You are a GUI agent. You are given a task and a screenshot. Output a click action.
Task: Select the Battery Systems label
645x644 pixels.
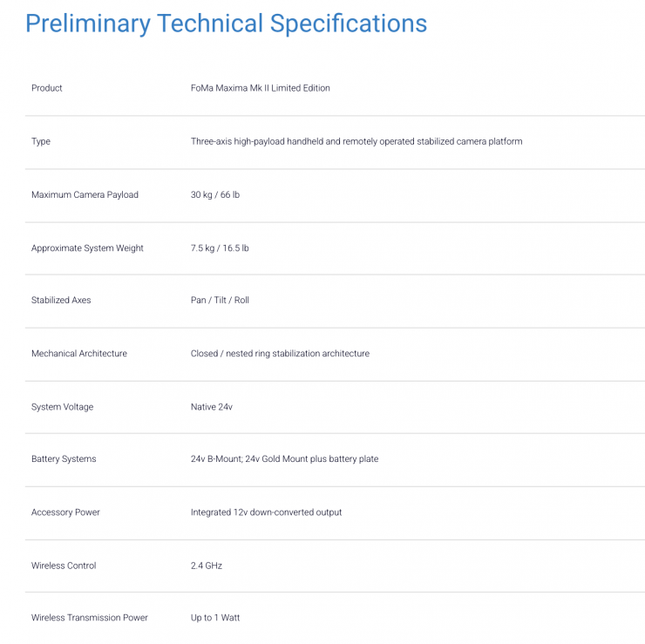[x=64, y=459]
